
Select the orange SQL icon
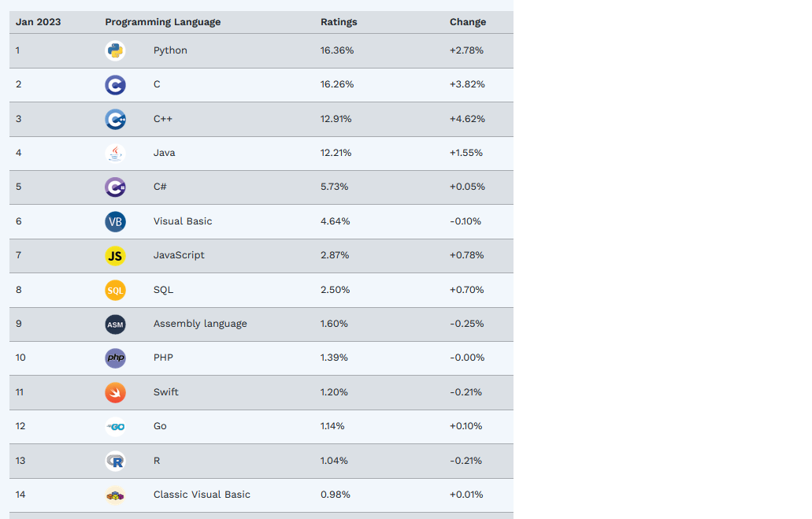tap(115, 290)
